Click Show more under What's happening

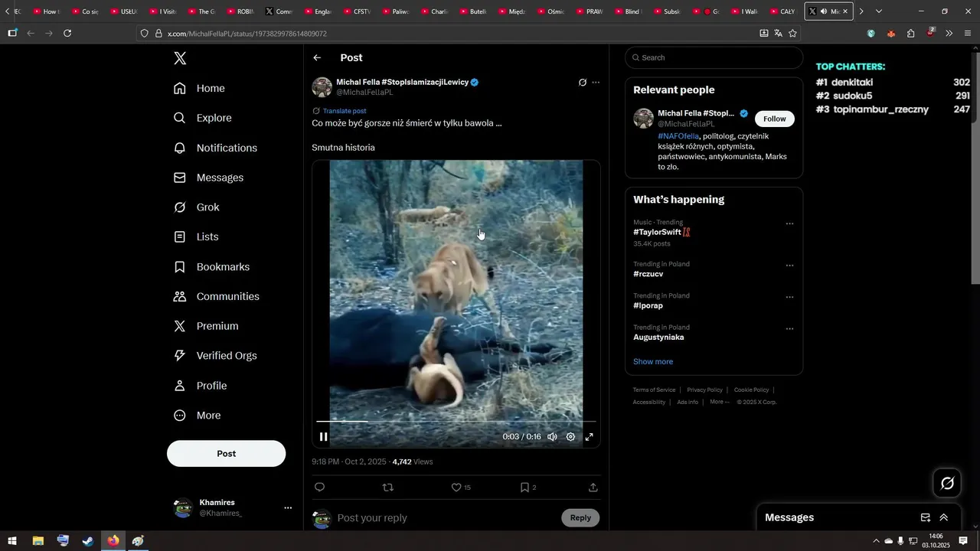[x=653, y=362]
